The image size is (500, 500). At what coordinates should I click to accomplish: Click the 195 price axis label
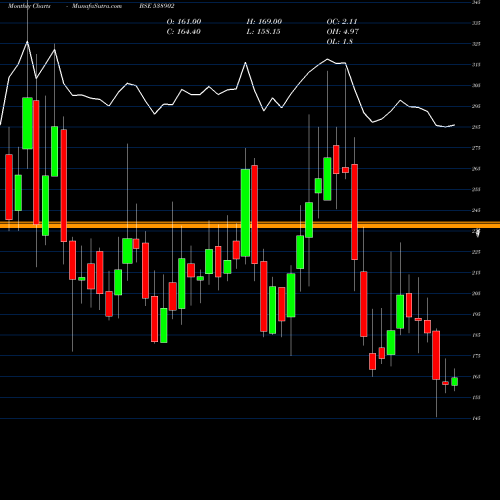click(476, 314)
